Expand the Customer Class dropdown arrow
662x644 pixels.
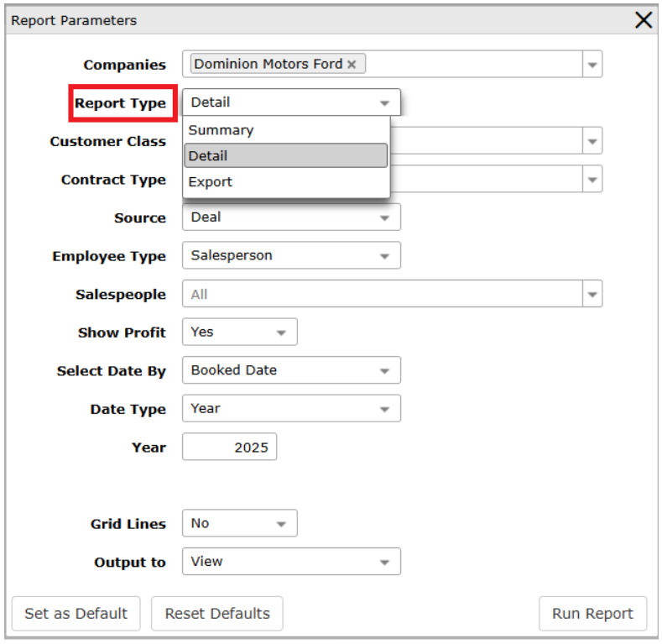tap(592, 141)
